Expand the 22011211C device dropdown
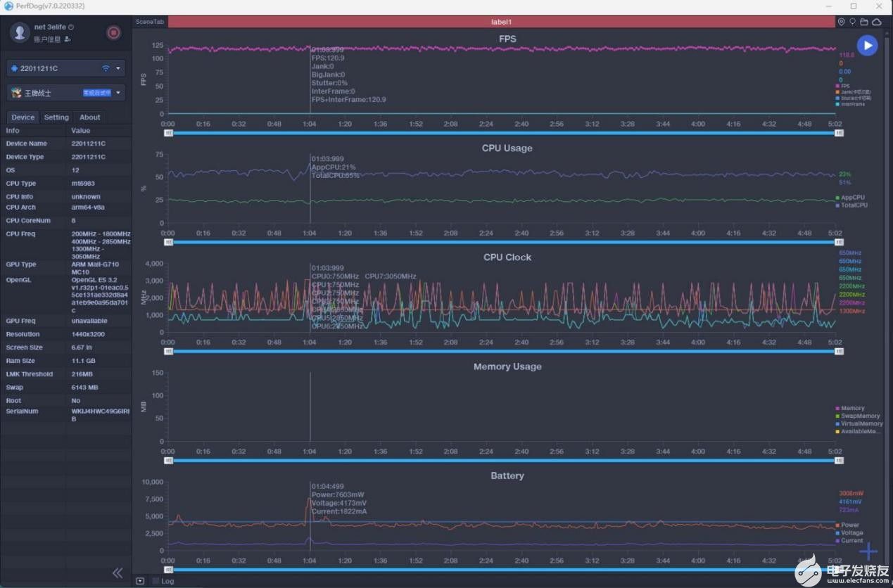The width and height of the screenshot is (893, 588). click(66, 68)
